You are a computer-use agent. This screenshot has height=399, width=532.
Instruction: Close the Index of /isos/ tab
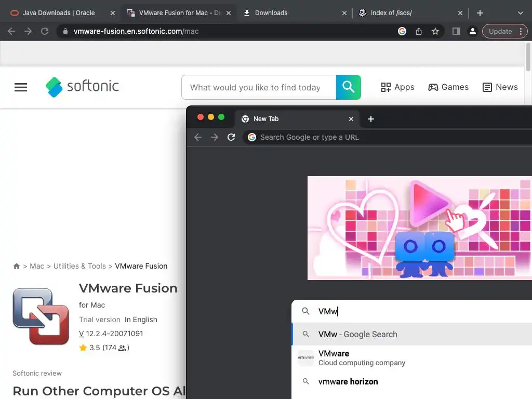pos(460,13)
